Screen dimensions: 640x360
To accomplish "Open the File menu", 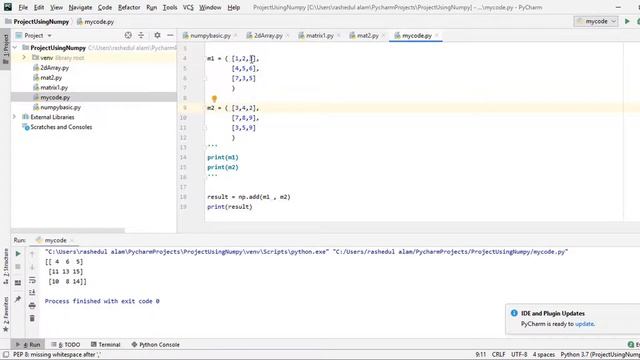I will click(x=23, y=7).
